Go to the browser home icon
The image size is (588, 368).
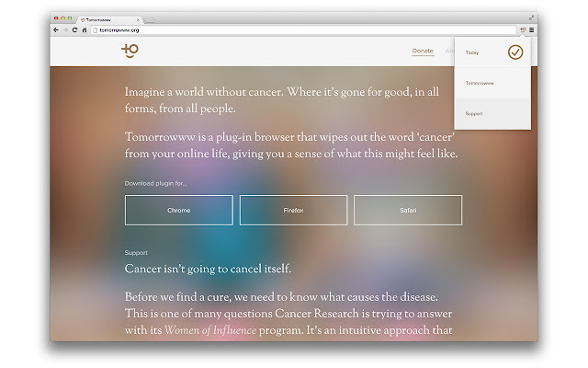[85, 30]
